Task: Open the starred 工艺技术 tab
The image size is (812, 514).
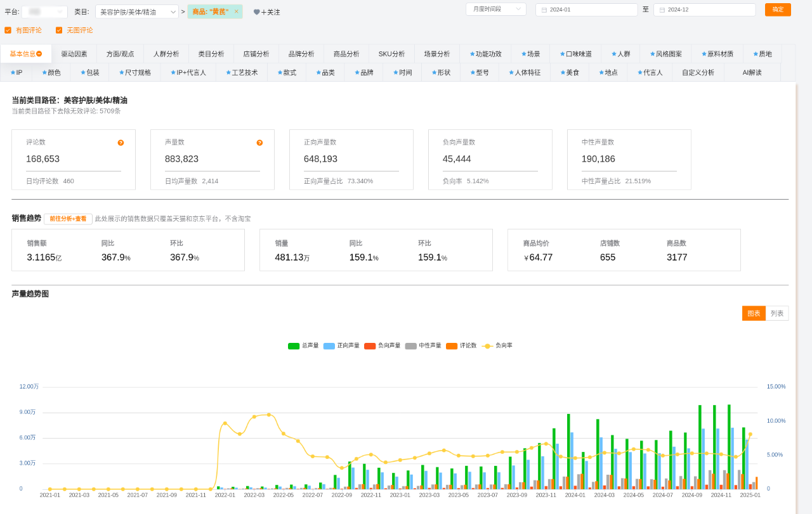Action: pos(242,72)
